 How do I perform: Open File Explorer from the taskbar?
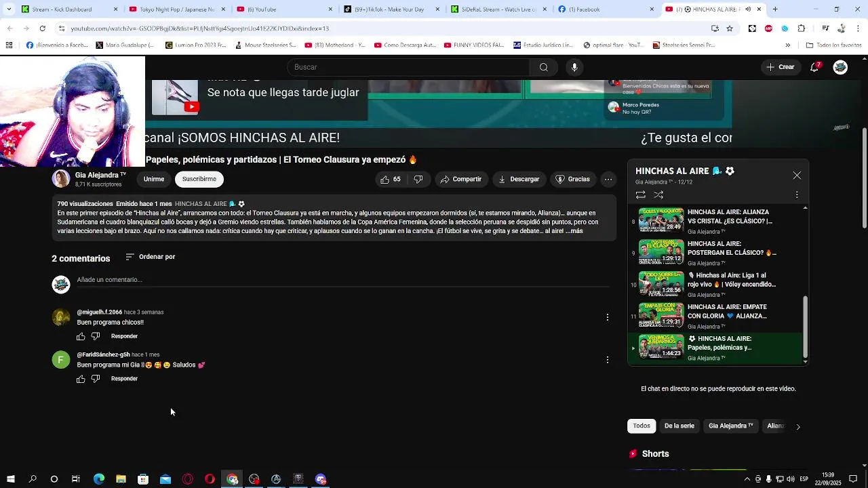pyautogui.click(x=121, y=479)
